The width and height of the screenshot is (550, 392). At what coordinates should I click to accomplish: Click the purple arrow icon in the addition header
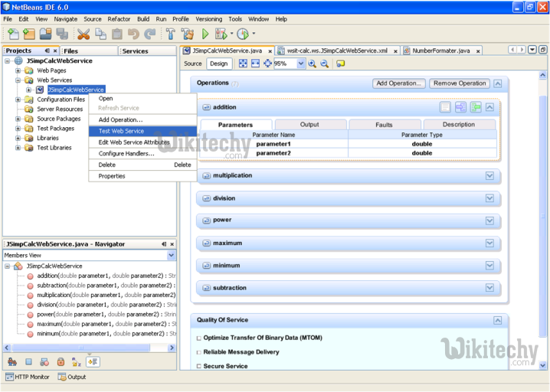[x=460, y=107]
